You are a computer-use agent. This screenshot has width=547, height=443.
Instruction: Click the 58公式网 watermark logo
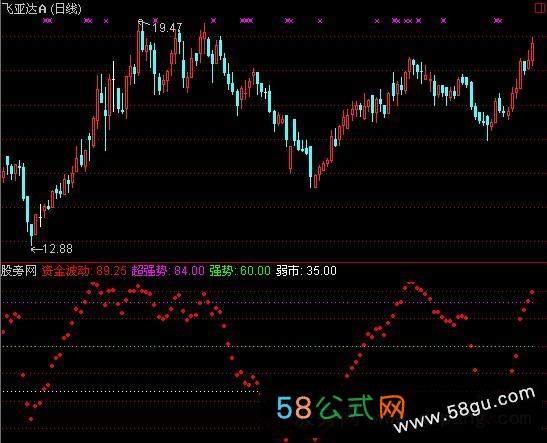pos(340,407)
